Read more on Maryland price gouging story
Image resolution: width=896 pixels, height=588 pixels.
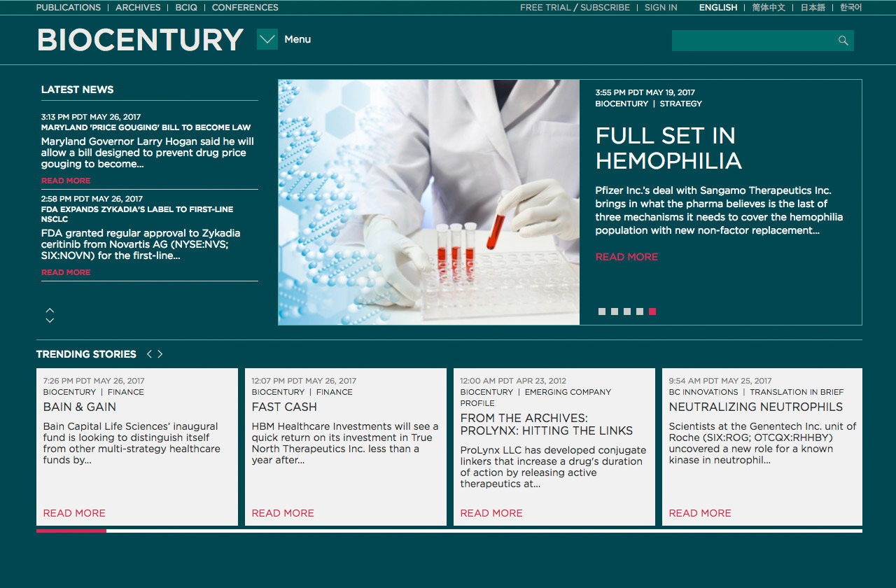[66, 181]
